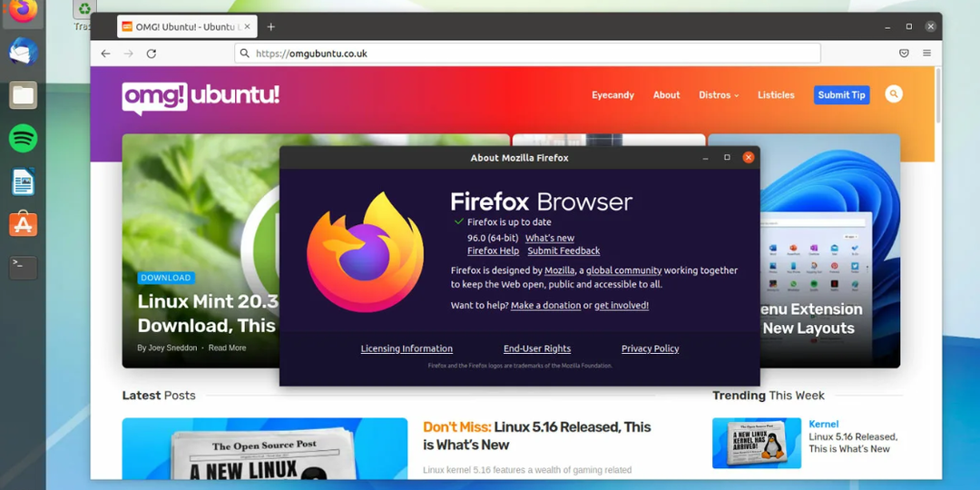Open the newspaper thumbnail under Latest Posts
The image size is (980, 490).
pos(264,449)
